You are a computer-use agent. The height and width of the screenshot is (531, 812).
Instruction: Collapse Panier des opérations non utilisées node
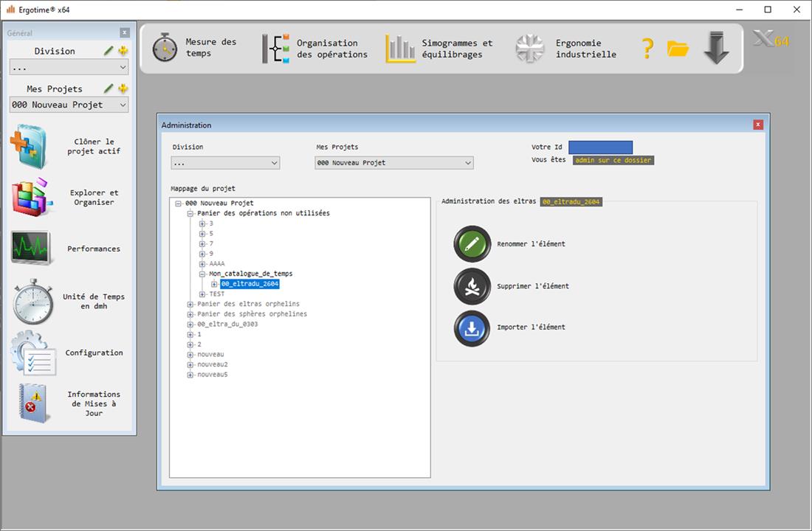[x=190, y=213]
